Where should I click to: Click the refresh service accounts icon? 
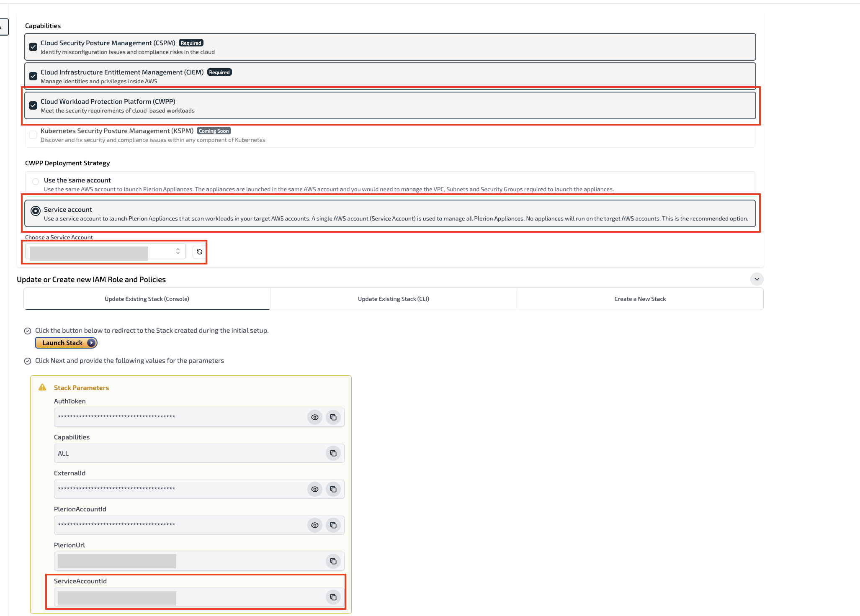pyautogui.click(x=200, y=252)
